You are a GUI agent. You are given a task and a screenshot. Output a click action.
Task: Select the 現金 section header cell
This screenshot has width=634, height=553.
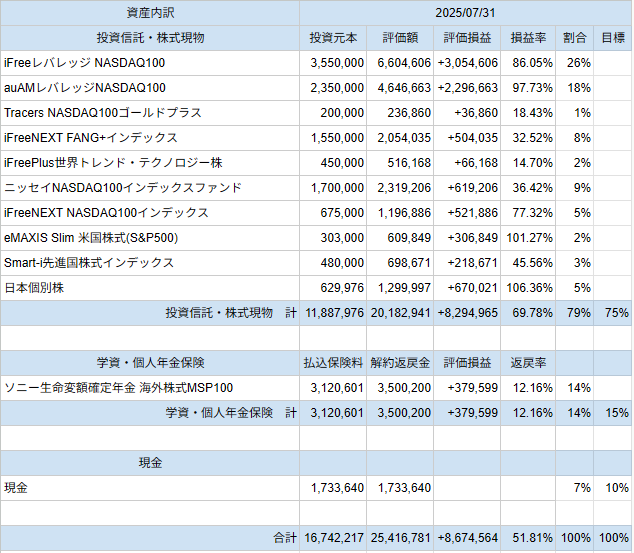150,463
